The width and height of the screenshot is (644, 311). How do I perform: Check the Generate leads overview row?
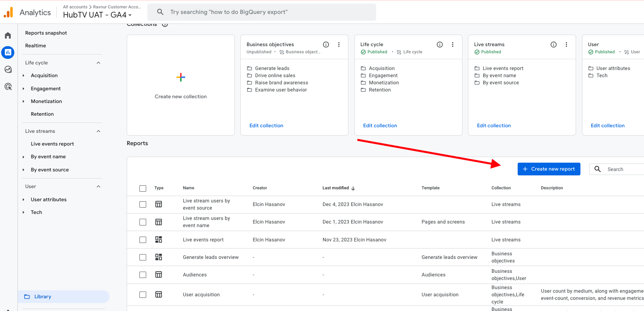pyautogui.click(x=143, y=257)
